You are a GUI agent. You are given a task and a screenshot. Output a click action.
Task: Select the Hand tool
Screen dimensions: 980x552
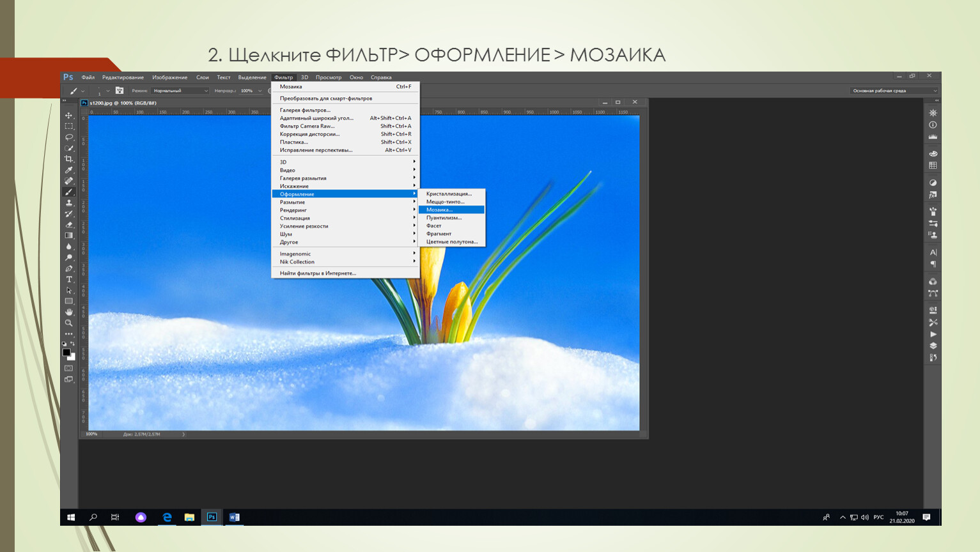point(69,312)
